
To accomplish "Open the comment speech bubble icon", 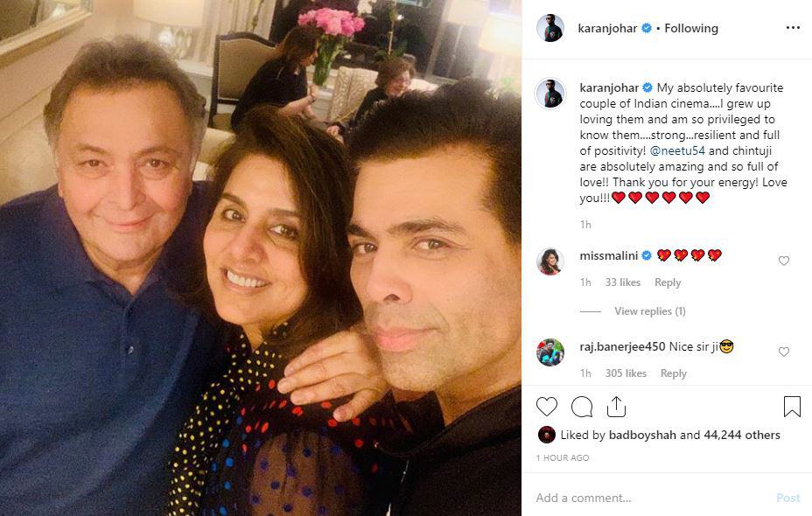I will 582,407.
